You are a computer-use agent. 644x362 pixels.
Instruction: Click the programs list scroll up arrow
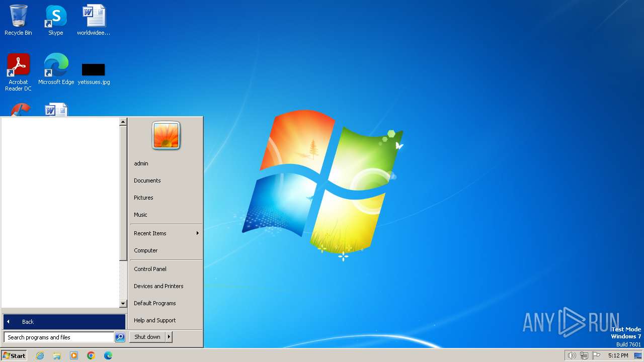[123, 122]
